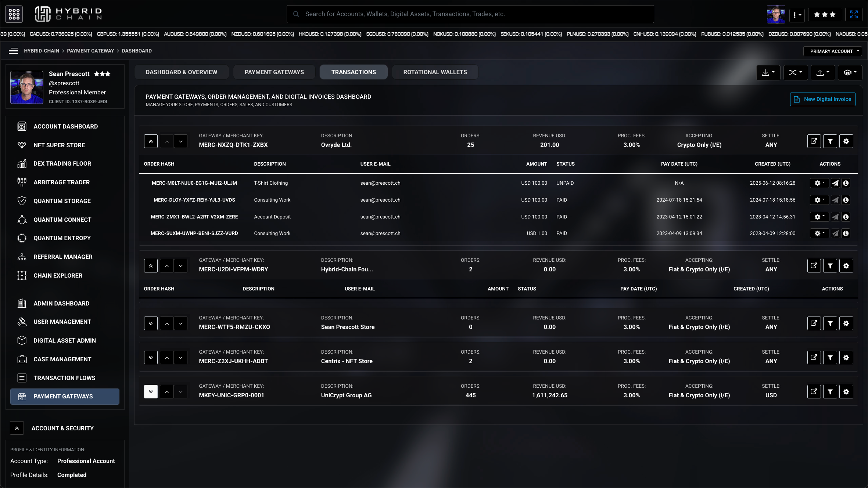
Task: Open gear dropdown for Account Deposit order
Action: point(819,217)
